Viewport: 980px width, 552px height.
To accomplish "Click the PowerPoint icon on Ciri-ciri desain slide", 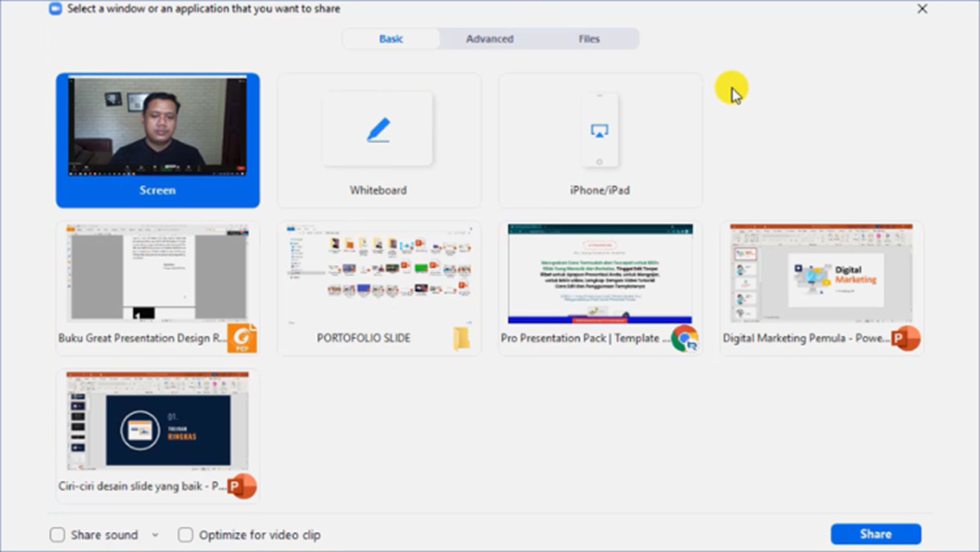I will point(243,486).
